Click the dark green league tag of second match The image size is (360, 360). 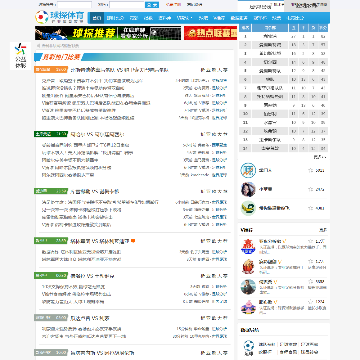(x=51, y=134)
